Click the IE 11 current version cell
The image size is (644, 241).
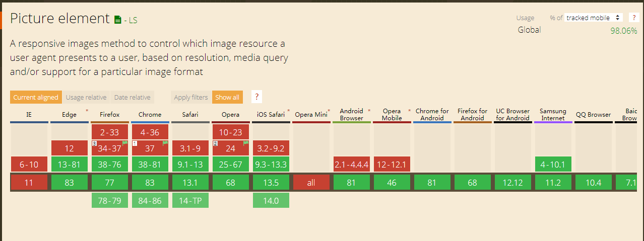click(x=29, y=183)
